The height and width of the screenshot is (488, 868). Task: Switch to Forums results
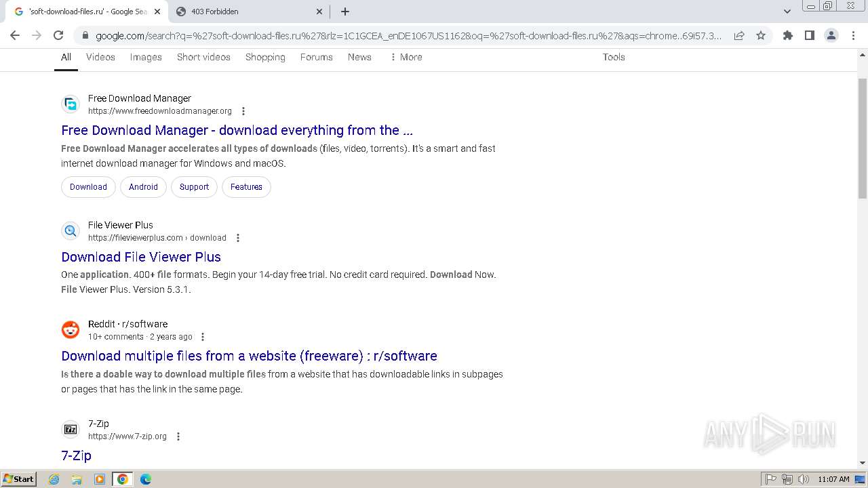coord(316,57)
